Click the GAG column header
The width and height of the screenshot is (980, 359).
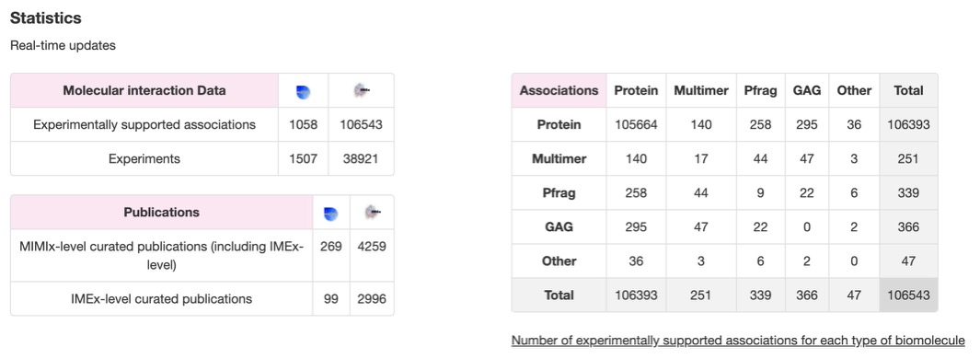[807, 91]
